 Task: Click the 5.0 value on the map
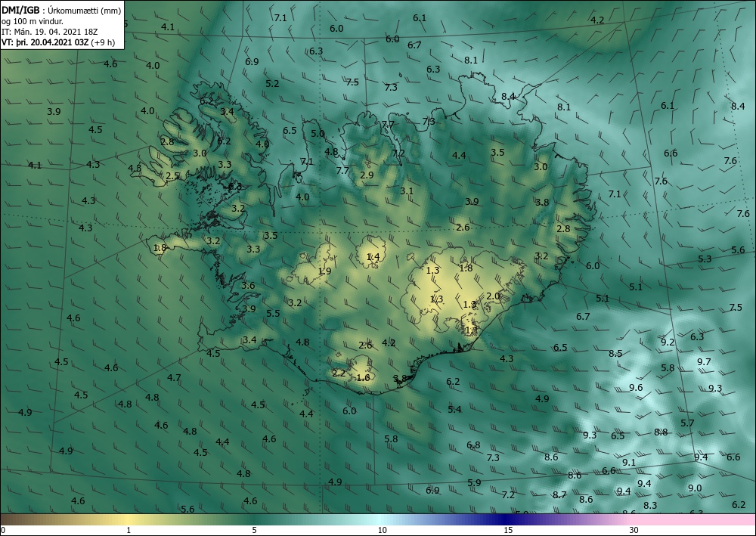point(318,134)
